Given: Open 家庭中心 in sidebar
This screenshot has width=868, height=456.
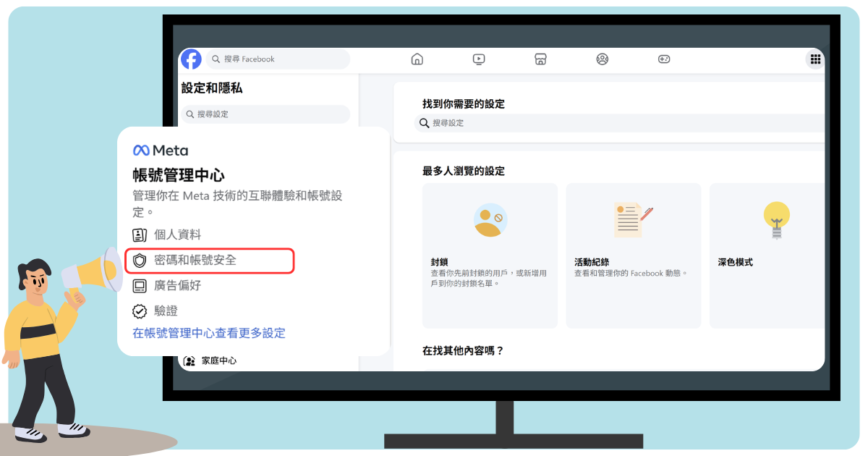Looking at the screenshot, I should click(x=218, y=360).
